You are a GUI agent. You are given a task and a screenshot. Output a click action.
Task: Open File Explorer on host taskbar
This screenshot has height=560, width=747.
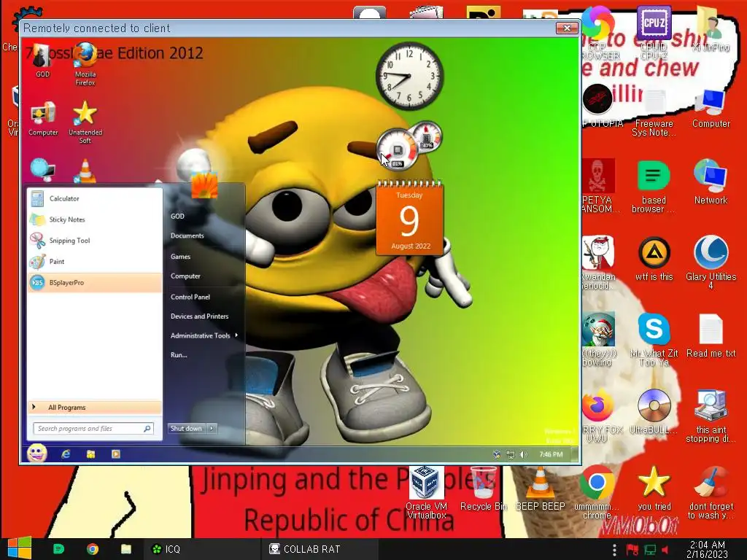tap(125, 549)
